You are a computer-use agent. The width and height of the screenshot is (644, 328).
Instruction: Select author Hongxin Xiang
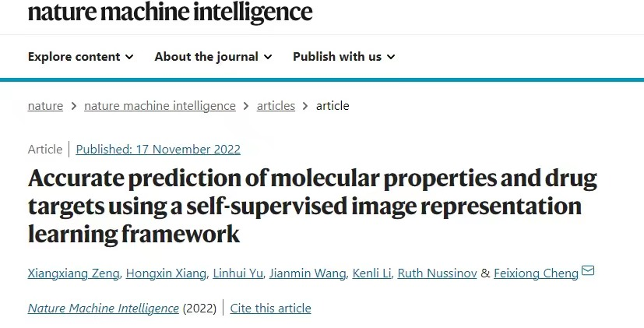tap(168, 273)
